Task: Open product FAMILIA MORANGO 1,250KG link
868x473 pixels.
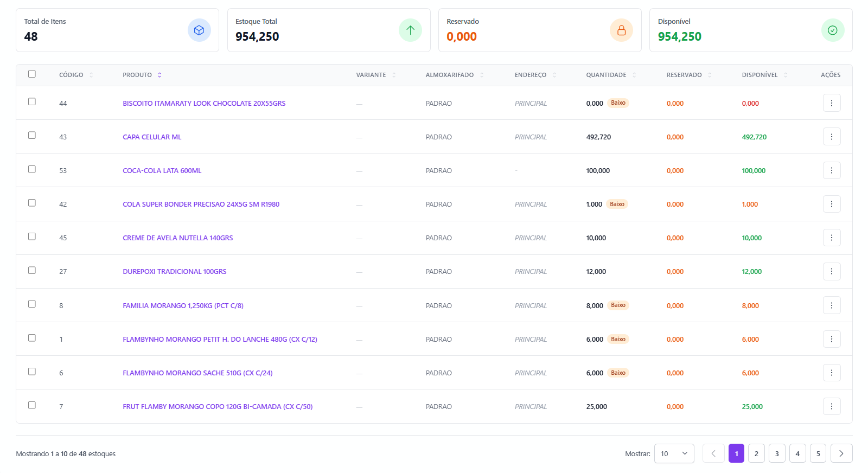Action: (x=183, y=305)
